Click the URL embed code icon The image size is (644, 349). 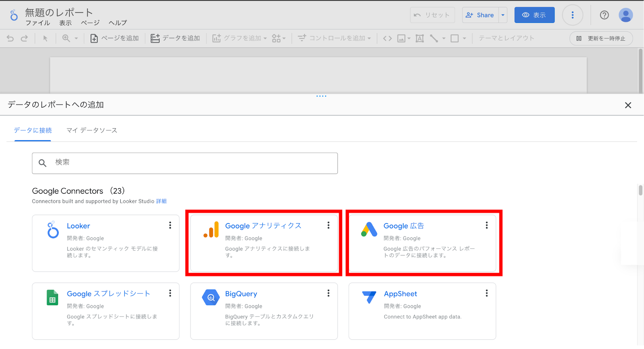(x=387, y=38)
